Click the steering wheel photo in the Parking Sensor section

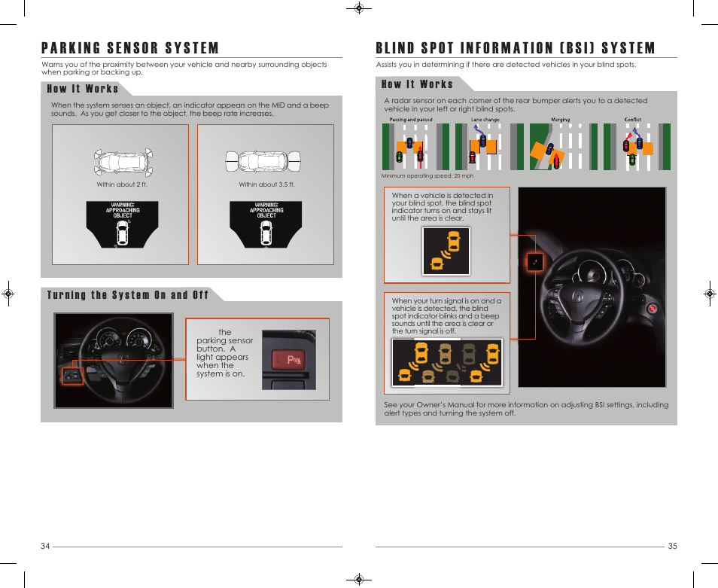114,361
